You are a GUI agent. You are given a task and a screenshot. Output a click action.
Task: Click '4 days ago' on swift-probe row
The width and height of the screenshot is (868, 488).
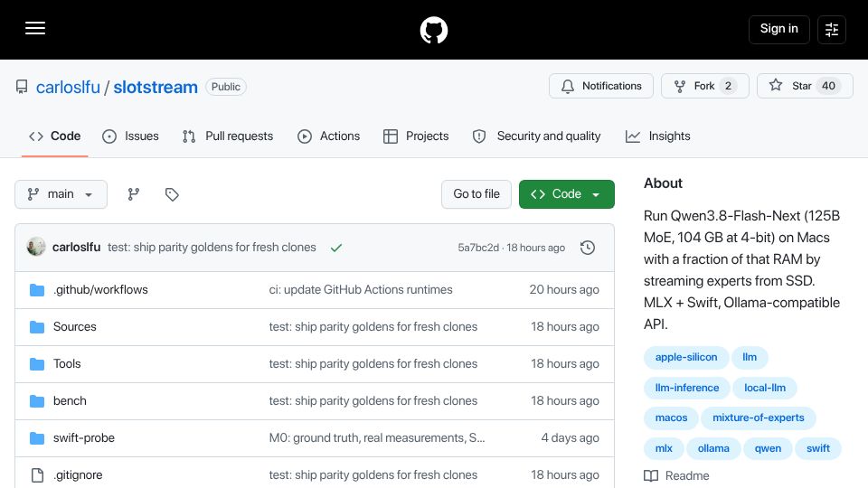(x=570, y=437)
